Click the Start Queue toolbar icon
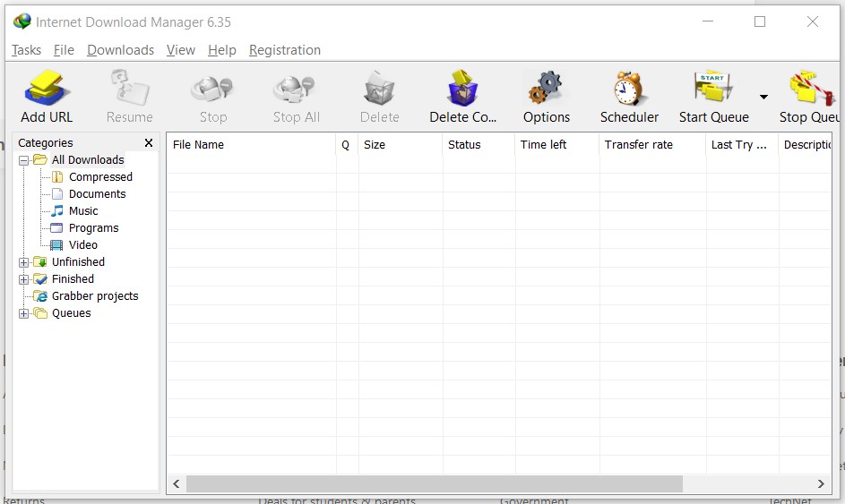 point(713,86)
